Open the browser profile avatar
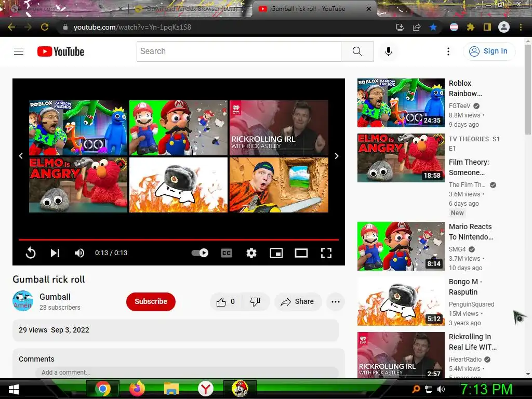 click(x=504, y=27)
